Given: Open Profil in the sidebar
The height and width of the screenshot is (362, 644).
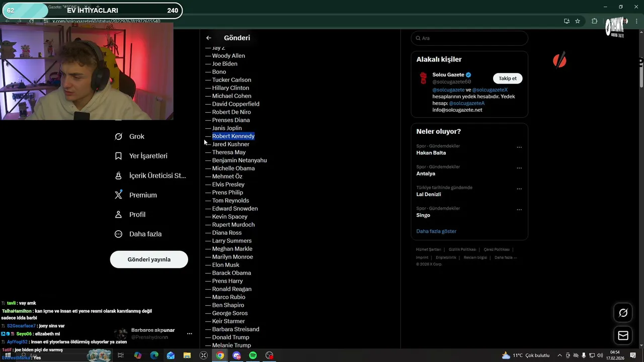Looking at the screenshot, I should pos(130,214).
